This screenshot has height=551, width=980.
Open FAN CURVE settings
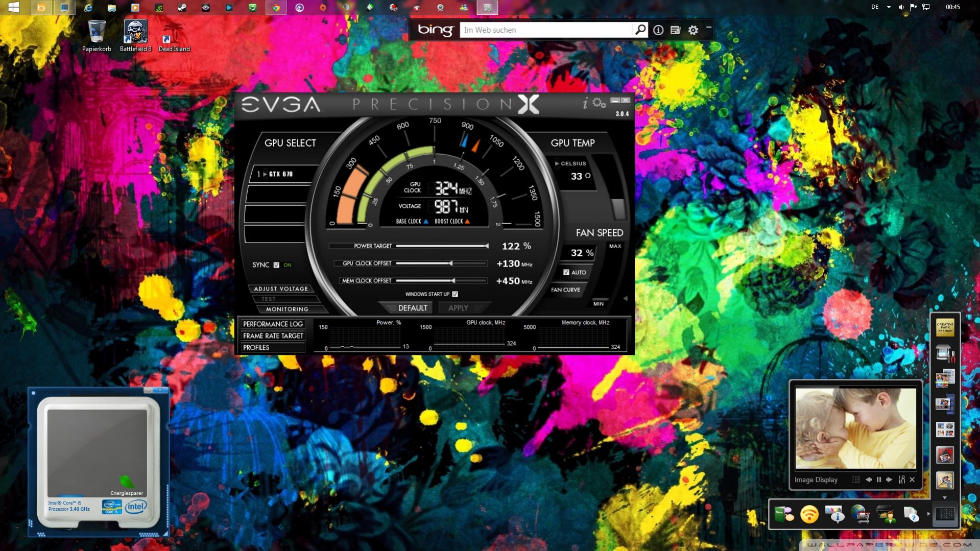click(565, 290)
